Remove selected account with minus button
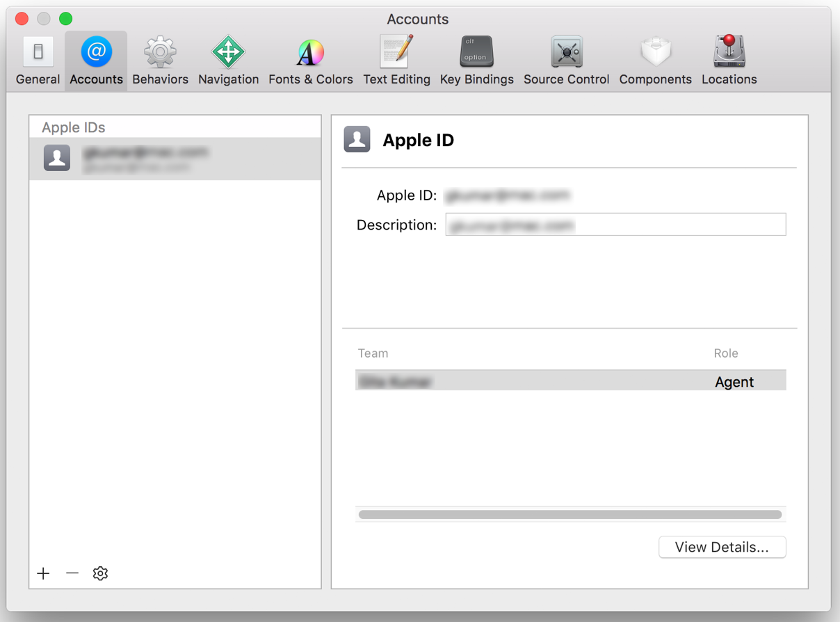 [72, 573]
